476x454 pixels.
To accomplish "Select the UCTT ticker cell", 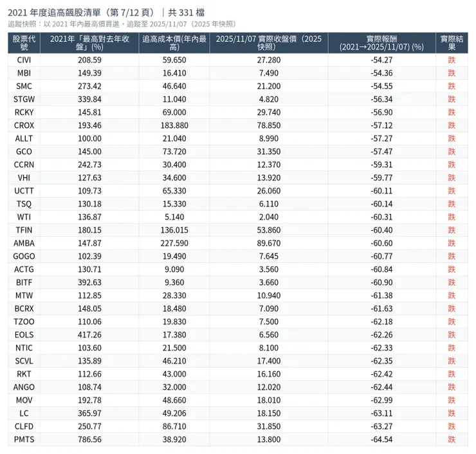I will coord(24,190).
